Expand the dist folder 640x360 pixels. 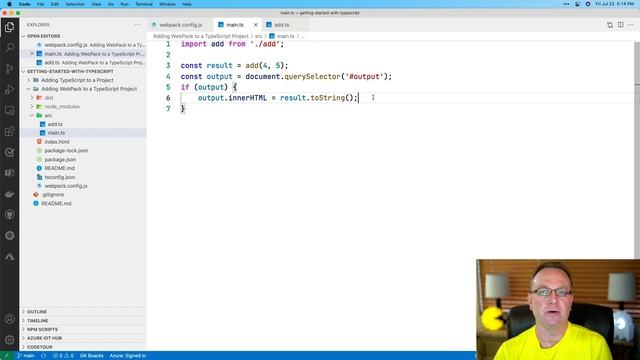[49, 98]
